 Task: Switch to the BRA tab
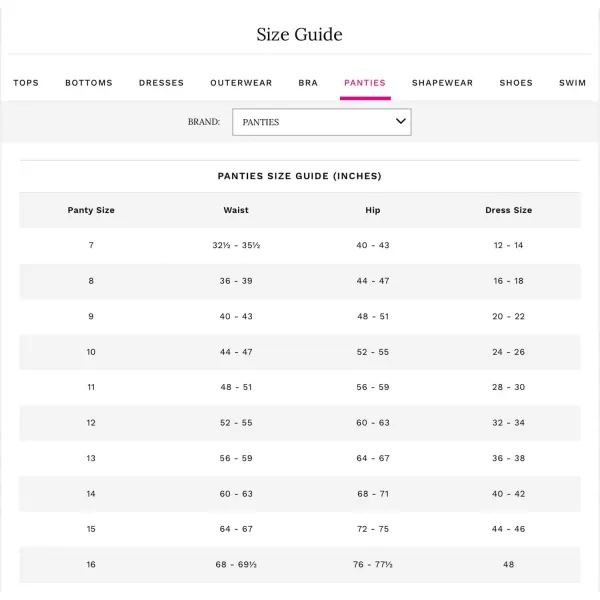308,83
